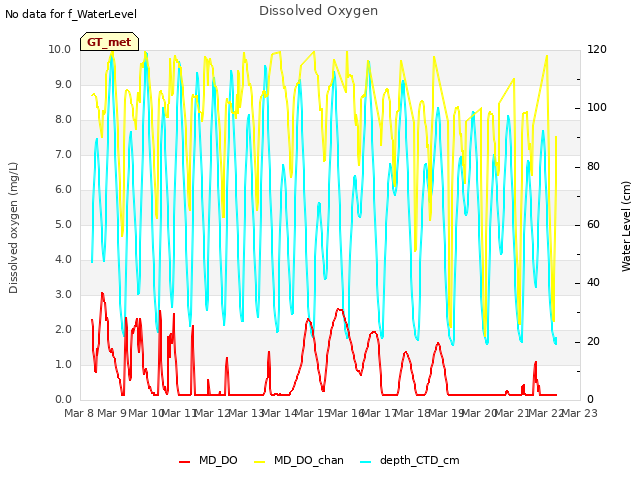Click the Mar 9 date tick label
Image resolution: width=640 pixels, height=480 pixels.
coord(112,413)
